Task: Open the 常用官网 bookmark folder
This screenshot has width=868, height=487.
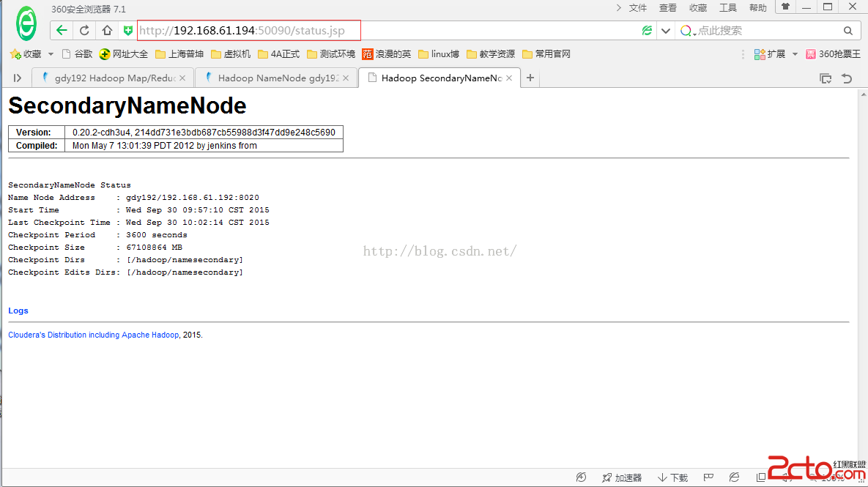Action: coord(546,53)
